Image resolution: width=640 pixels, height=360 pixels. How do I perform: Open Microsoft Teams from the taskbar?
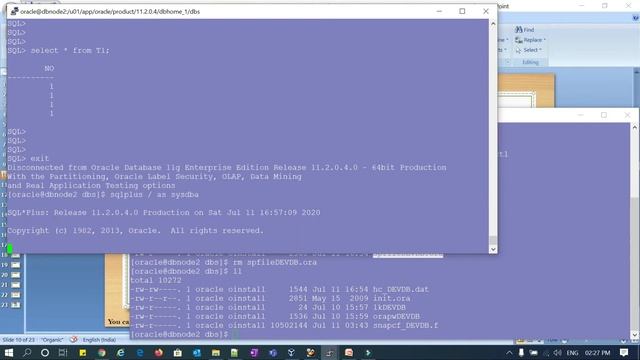273,353
